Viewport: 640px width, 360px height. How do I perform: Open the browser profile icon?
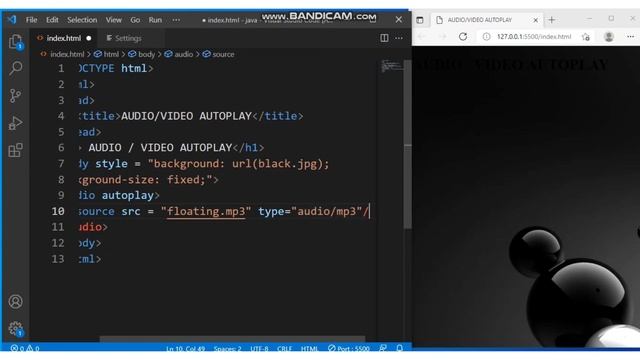pyautogui.click(x=609, y=37)
